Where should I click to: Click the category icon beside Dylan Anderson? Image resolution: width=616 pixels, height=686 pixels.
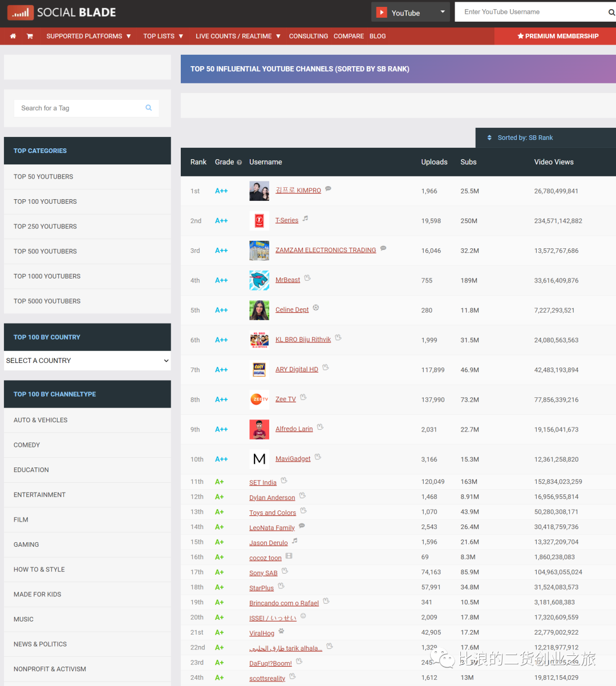coord(302,495)
